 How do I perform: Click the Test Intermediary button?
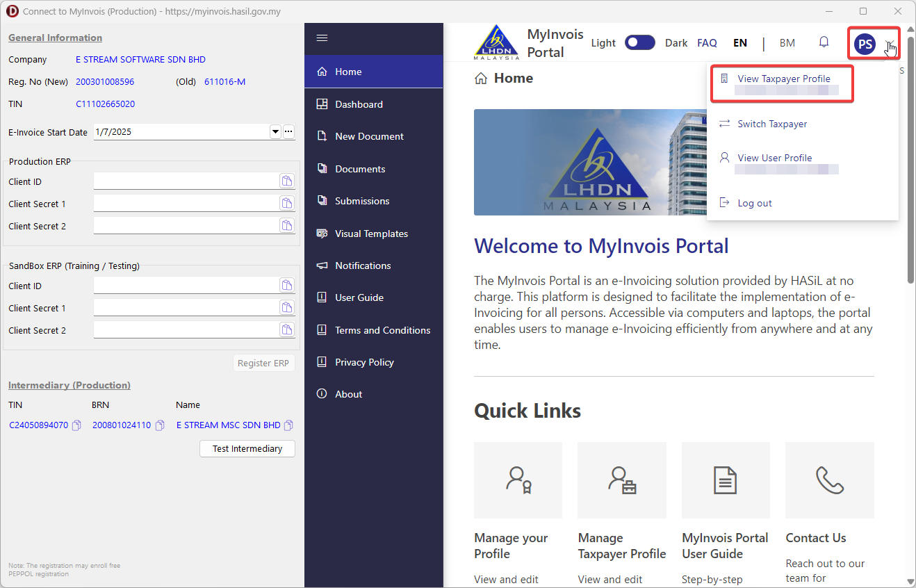coord(247,449)
